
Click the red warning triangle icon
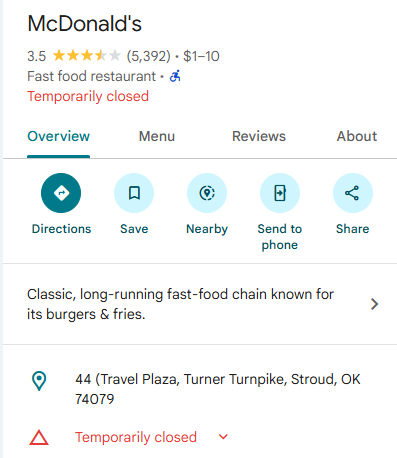tap(39, 437)
